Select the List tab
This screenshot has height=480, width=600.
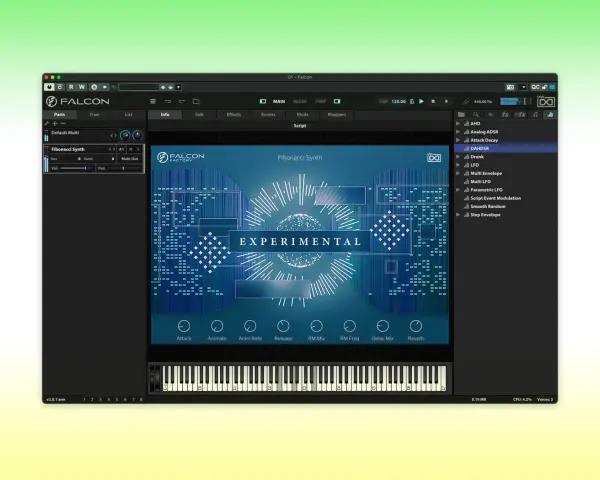coord(128,114)
